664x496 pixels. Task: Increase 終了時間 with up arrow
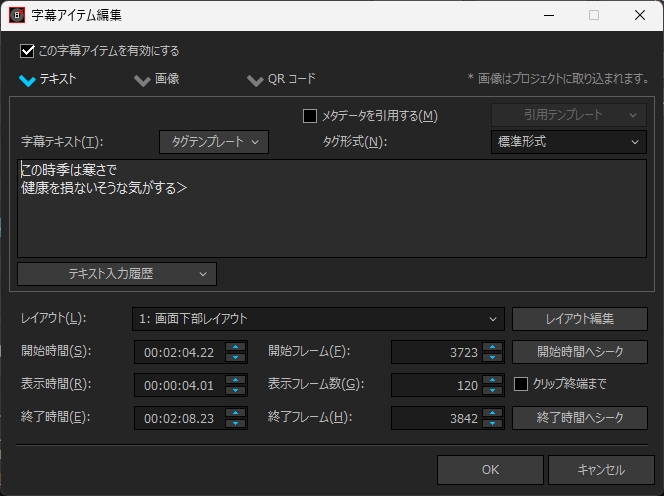(235, 413)
